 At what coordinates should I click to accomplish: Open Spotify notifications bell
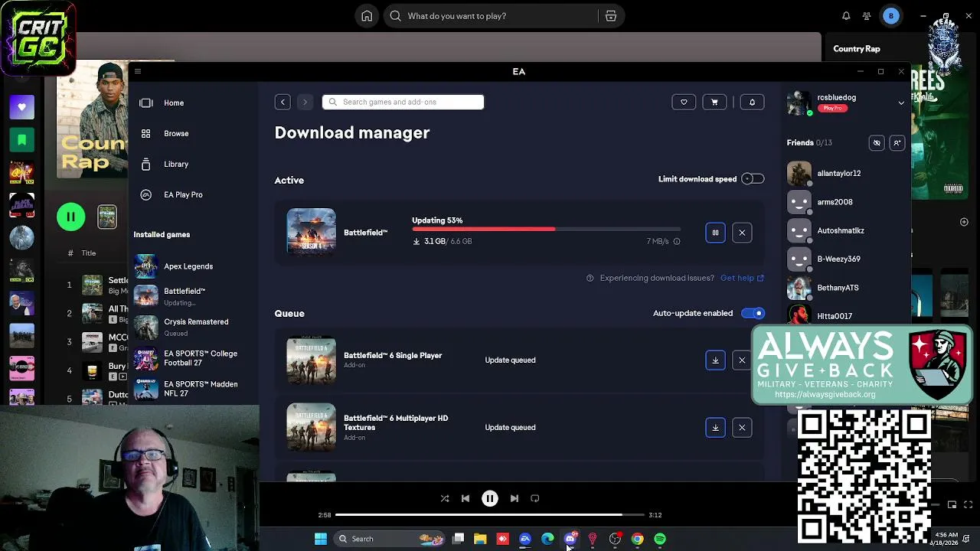pyautogui.click(x=846, y=16)
